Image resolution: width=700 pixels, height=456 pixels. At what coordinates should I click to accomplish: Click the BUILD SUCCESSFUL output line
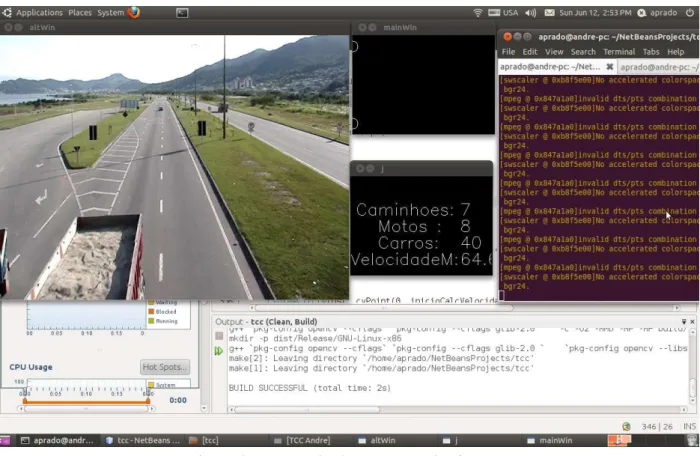[x=309, y=388]
